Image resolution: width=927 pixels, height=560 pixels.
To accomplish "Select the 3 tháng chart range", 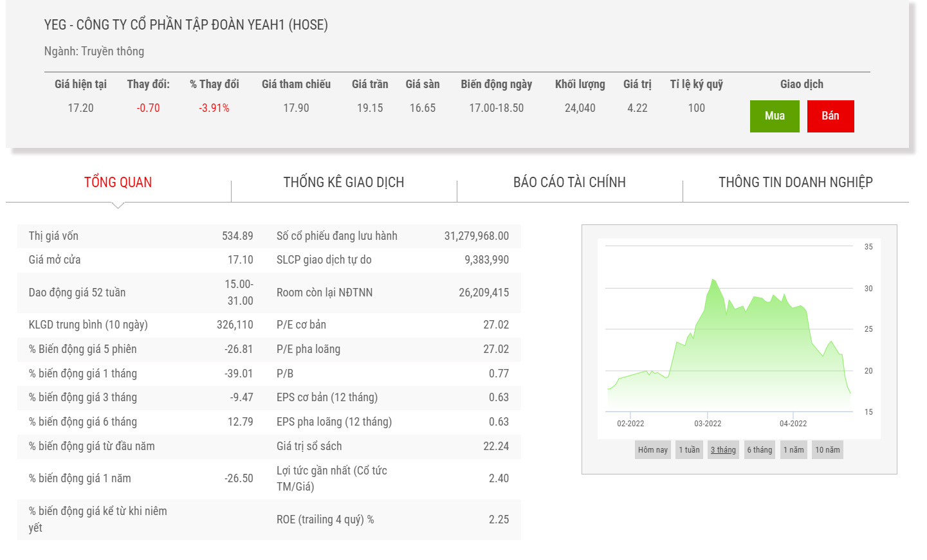I will click(x=723, y=450).
